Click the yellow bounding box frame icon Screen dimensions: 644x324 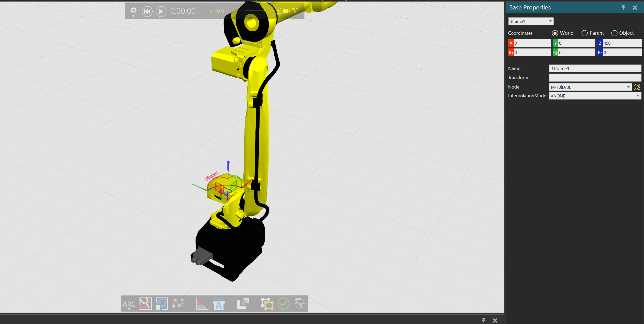click(267, 304)
